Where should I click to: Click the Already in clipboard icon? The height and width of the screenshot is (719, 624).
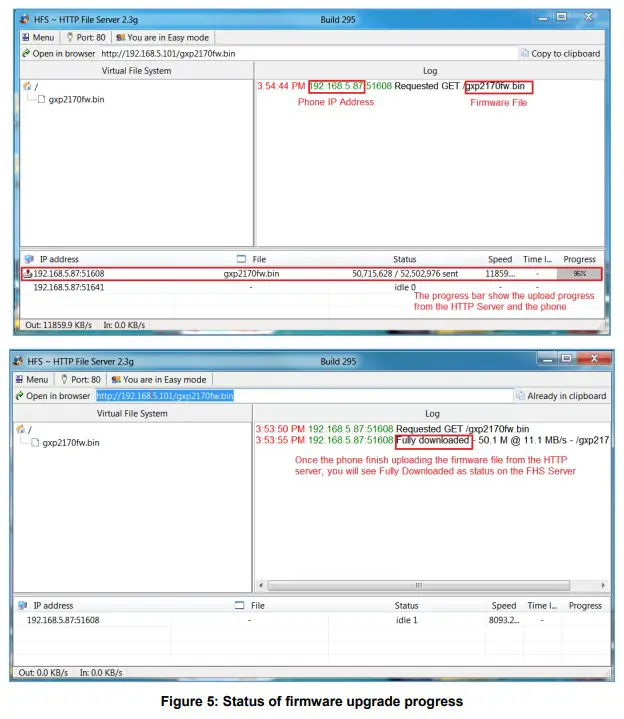[520, 396]
